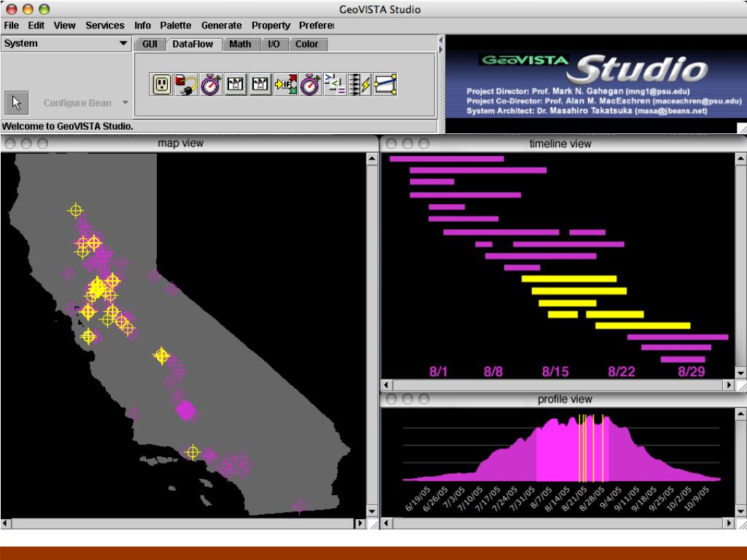Click map view scroll left arrow
The image size is (747, 560).
tap(5, 524)
